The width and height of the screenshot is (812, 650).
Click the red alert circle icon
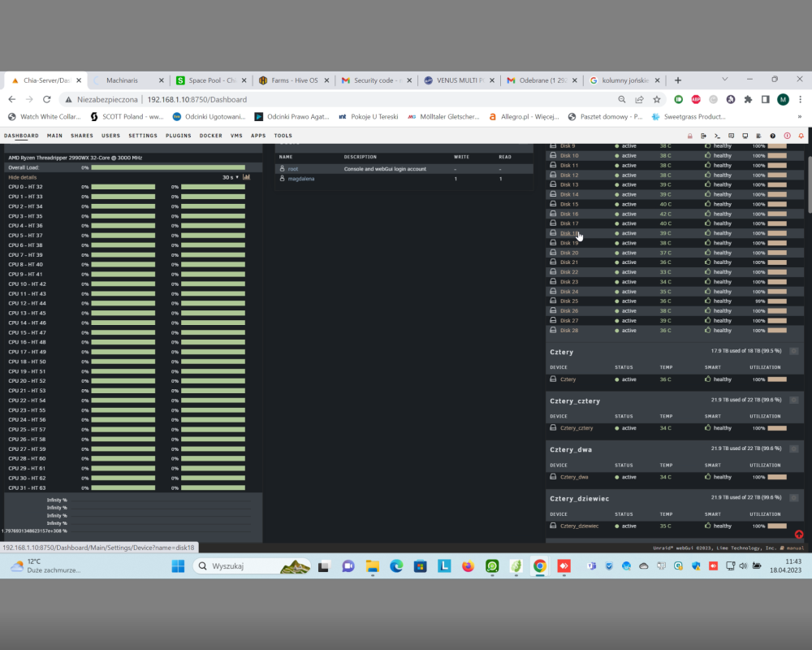pyautogui.click(x=787, y=136)
